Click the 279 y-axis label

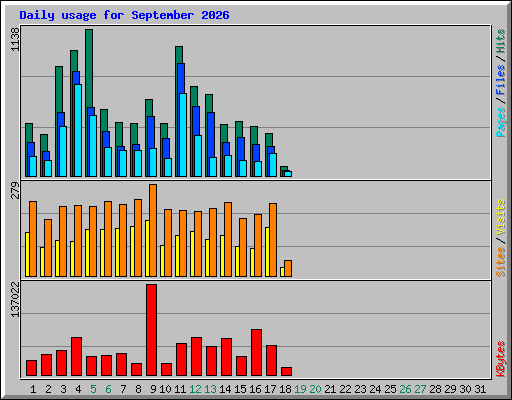[x=15, y=190]
